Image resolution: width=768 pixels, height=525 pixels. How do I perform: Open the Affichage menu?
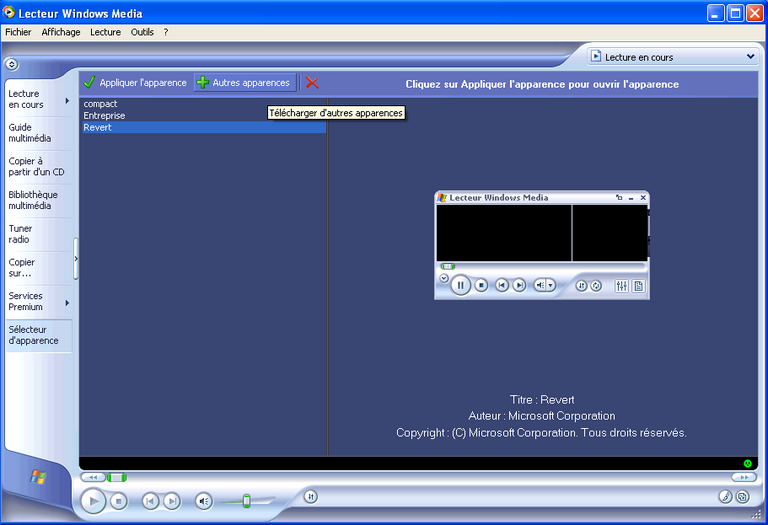coord(61,32)
